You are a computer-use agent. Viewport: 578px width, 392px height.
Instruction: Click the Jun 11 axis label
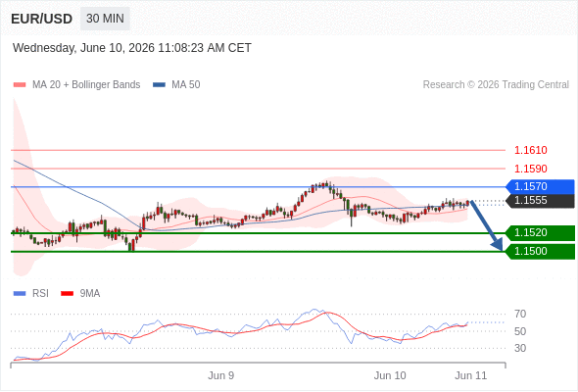471,375
